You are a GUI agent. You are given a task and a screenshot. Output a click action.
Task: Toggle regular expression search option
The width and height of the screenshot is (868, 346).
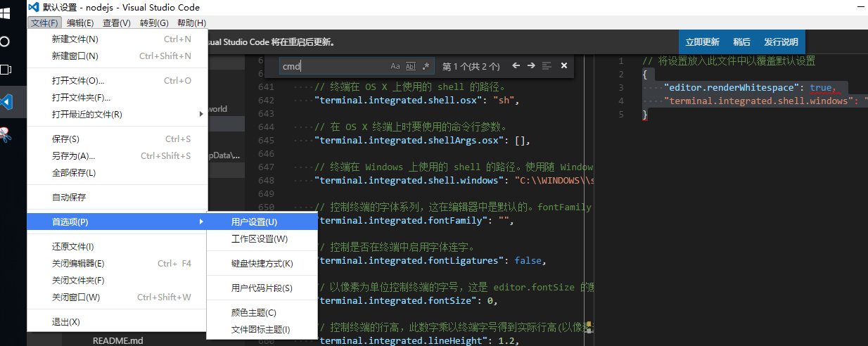426,66
